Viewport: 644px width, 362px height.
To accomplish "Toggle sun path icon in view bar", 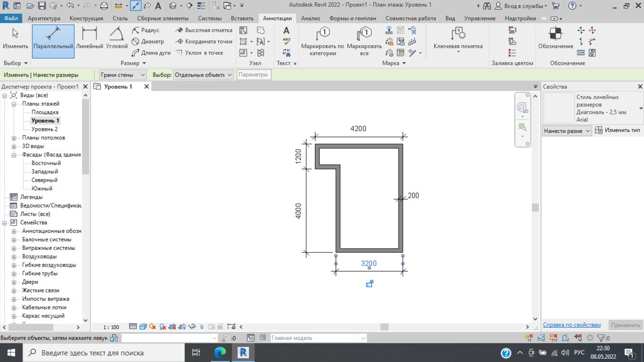I will [152, 327].
